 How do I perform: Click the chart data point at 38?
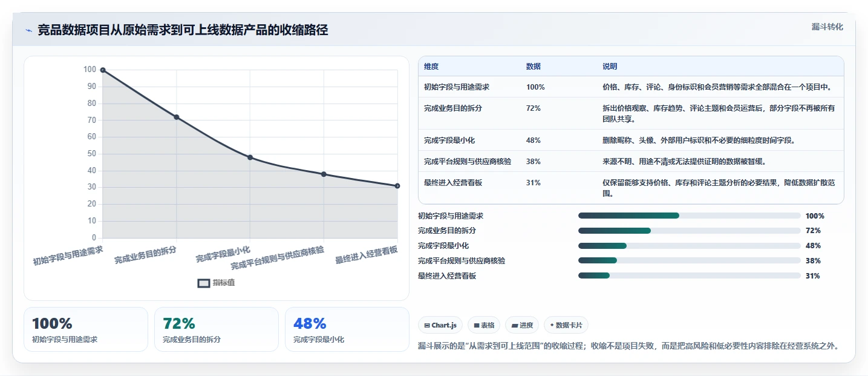[324, 174]
